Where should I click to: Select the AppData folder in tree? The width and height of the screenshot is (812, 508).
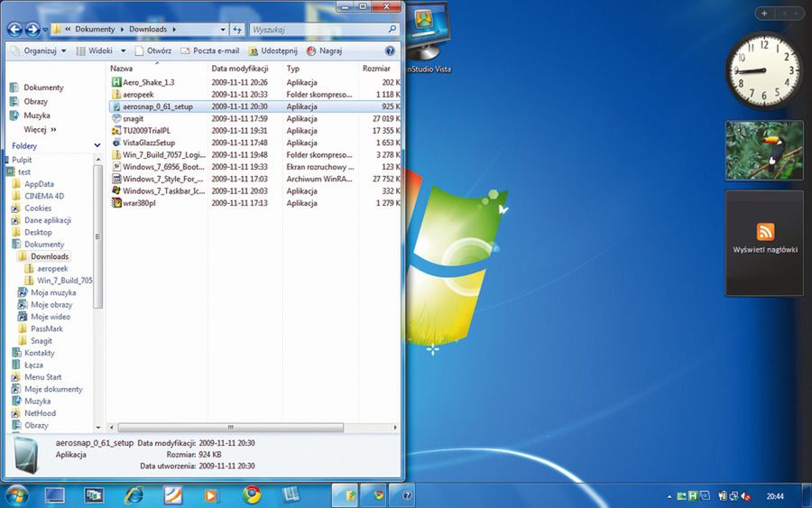pos(39,184)
